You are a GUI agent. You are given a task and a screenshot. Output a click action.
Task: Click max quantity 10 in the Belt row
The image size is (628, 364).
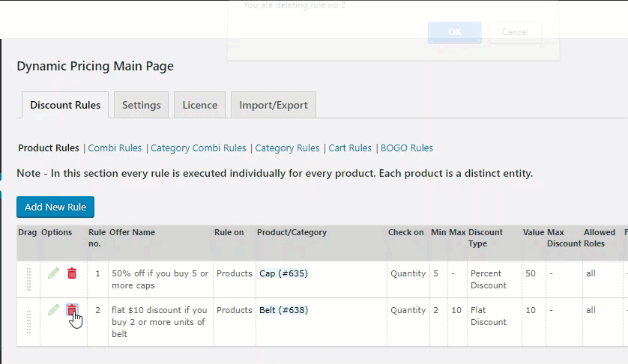pyautogui.click(x=456, y=310)
